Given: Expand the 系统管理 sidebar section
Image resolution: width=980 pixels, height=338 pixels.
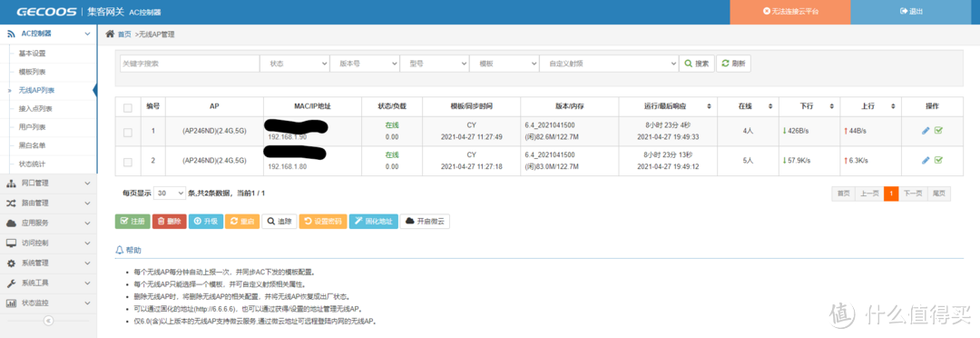Looking at the screenshot, I should pyautogui.click(x=87, y=263).
